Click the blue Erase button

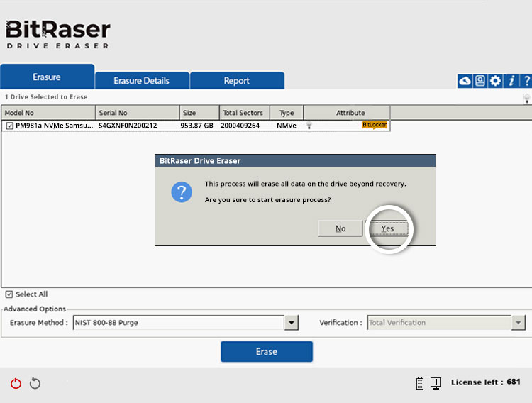(x=266, y=352)
